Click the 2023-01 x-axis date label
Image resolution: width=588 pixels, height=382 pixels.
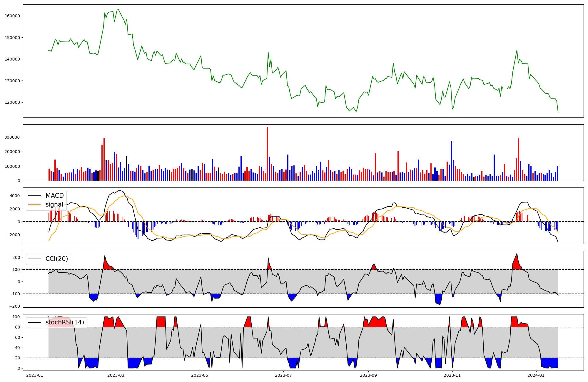pos(35,375)
